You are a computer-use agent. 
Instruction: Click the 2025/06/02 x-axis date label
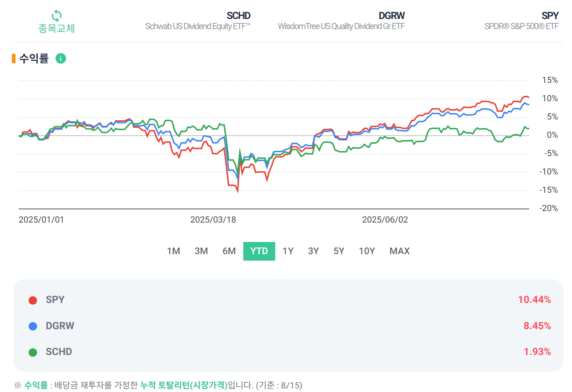pos(385,220)
